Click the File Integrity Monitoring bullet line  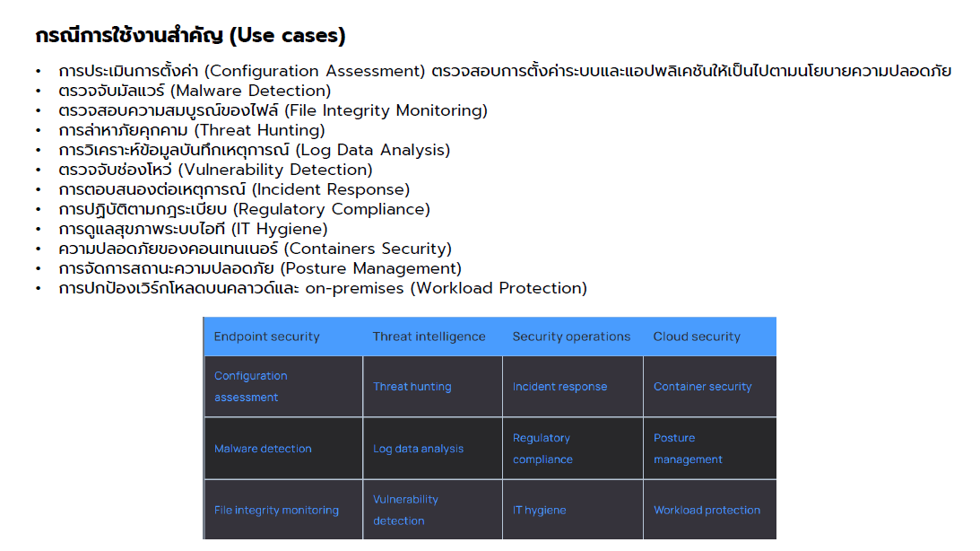273,110
